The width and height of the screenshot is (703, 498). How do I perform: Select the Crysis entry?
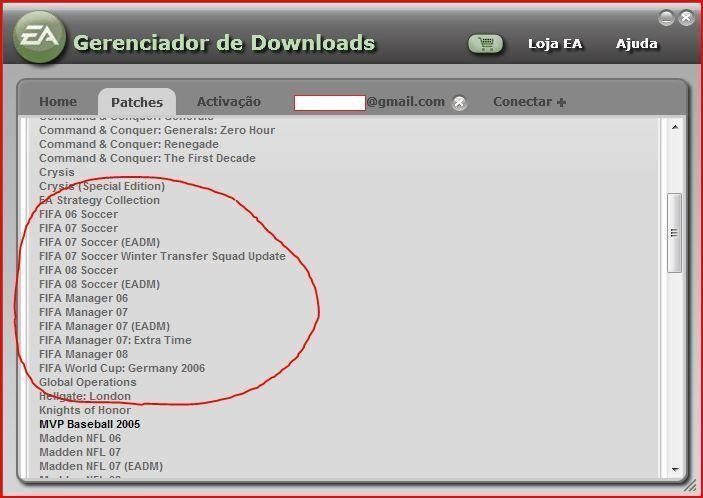pos(57,173)
